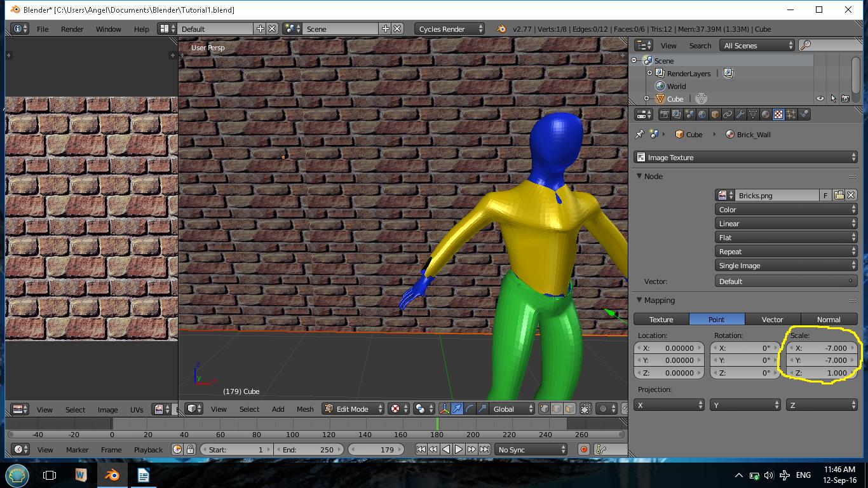The width and height of the screenshot is (868, 488).
Task: Click the Search button in the outliner
Action: [700, 46]
